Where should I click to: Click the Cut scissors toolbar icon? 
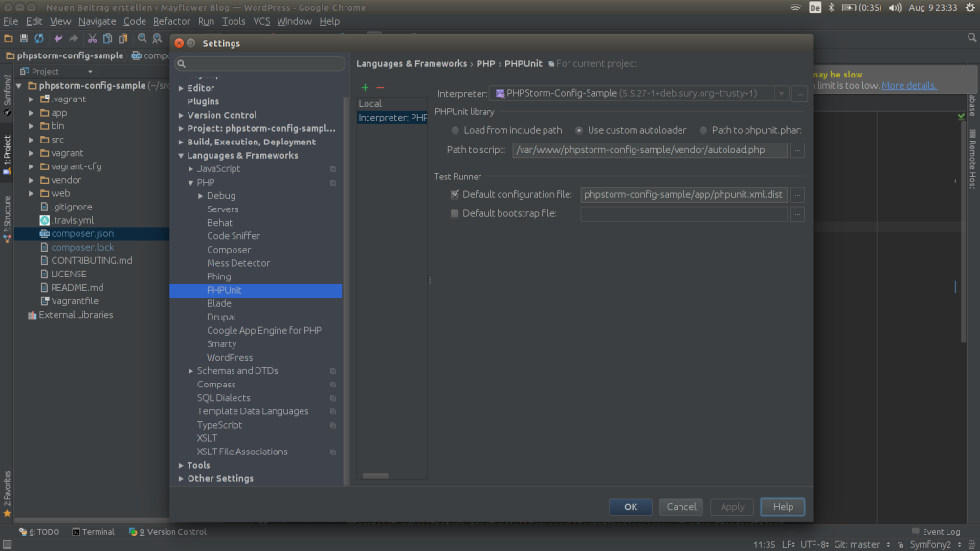click(93, 38)
